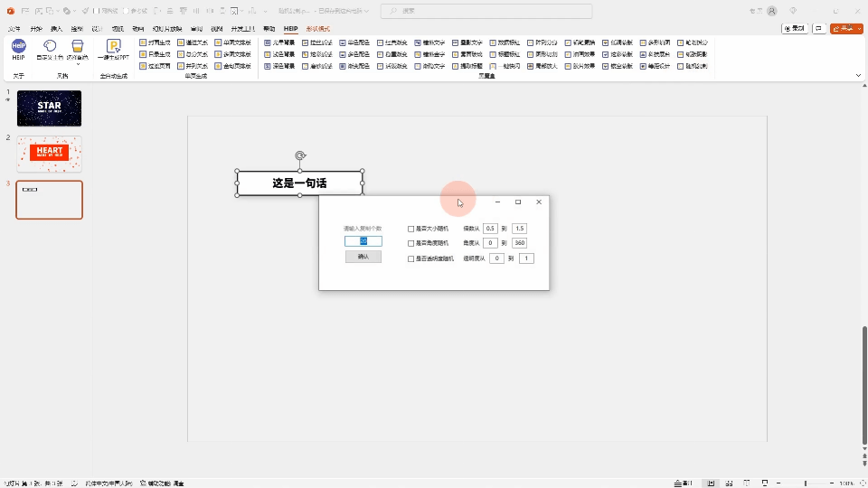The image size is (868, 488).
Task: Click the copy count field showing 20
Action: [363, 241]
